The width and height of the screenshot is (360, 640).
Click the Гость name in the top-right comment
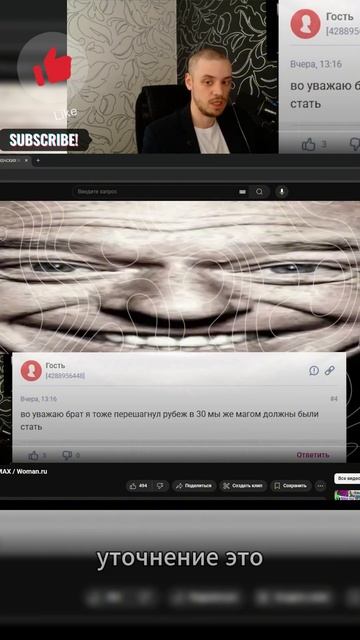pyautogui.click(x=340, y=17)
